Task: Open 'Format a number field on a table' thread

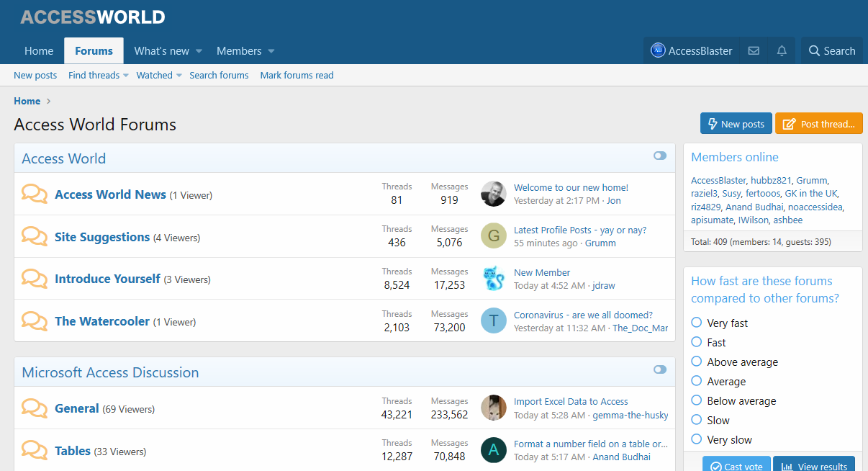Action: [x=591, y=444]
